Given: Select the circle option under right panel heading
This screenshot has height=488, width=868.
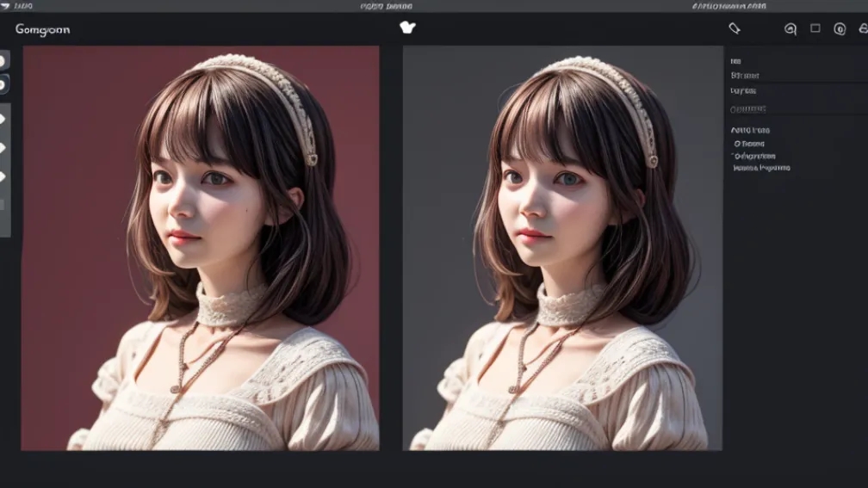Looking at the screenshot, I should (x=749, y=143).
